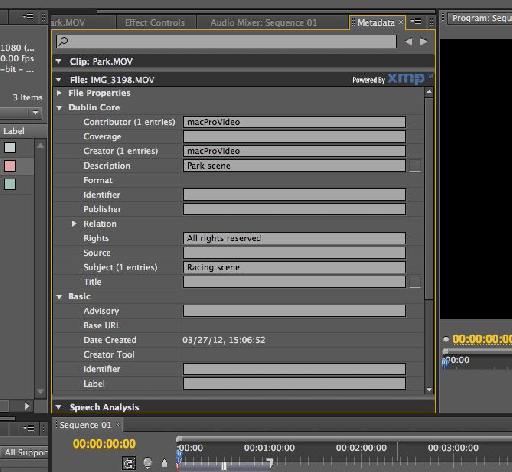Click the right arrow below Label column
Screen dimensions: 512x472
click(x=27, y=406)
